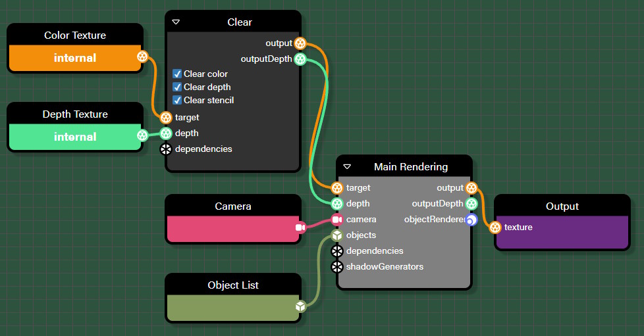Collapse the Main Rendering node triangle
This screenshot has height=336, width=644.
[x=347, y=167]
